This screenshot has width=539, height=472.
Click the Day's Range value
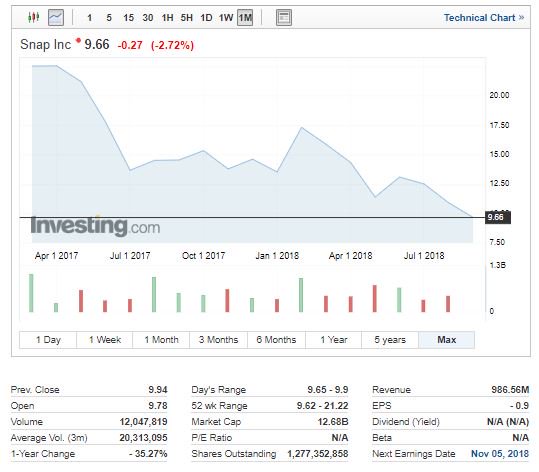pos(328,390)
